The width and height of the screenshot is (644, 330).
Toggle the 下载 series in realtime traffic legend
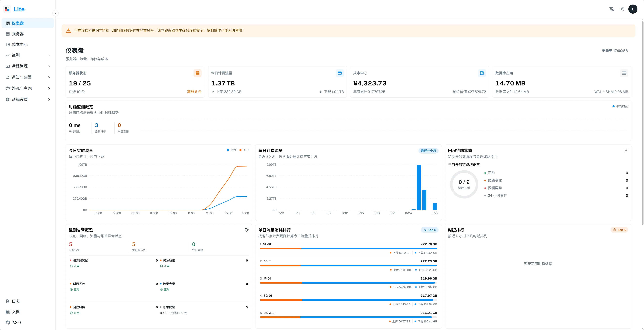tap(244, 150)
